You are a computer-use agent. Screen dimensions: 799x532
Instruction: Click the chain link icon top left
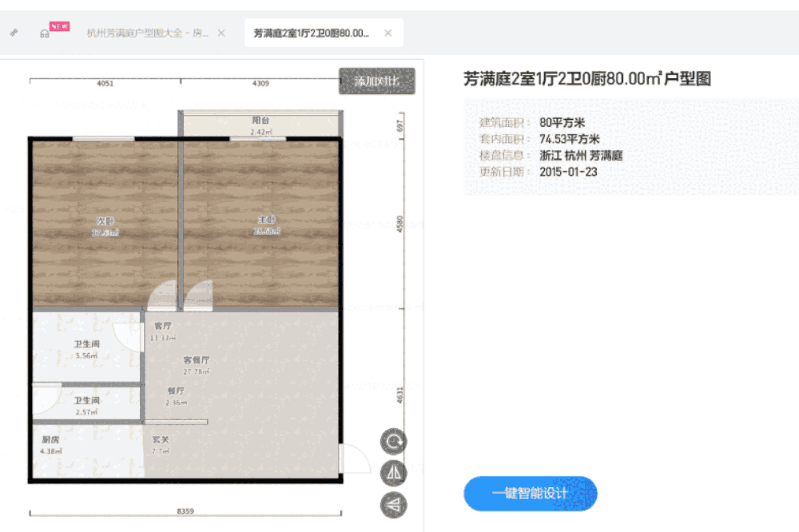[13, 33]
